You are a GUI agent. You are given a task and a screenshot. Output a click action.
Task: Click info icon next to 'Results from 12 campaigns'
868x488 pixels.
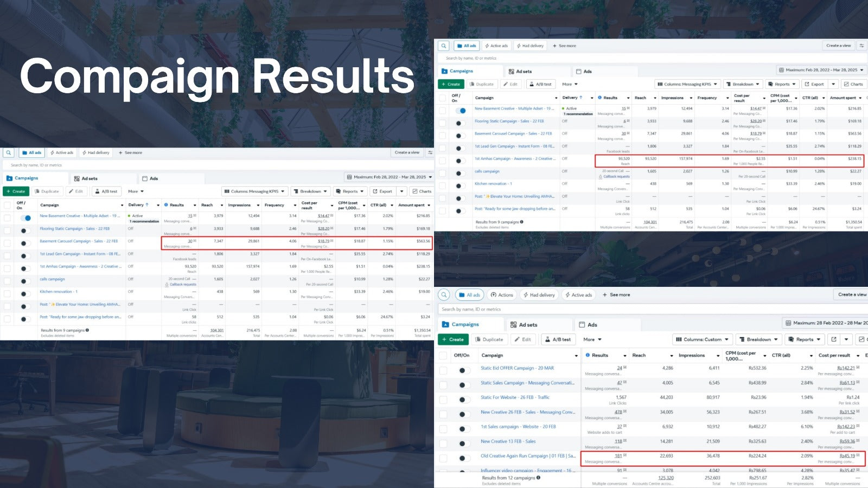pyautogui.click(x=538, y=478)
